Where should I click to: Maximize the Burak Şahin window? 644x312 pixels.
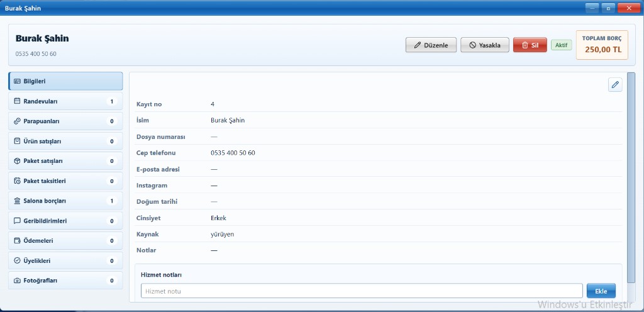[x=608, y=8]
